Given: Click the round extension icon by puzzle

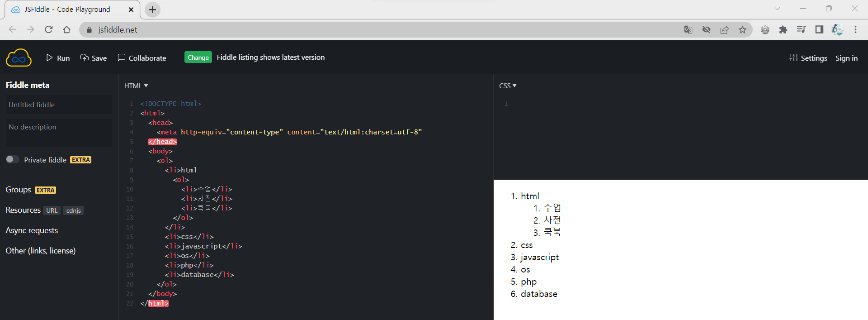Looking at the screenshot, I should [765, 29].
